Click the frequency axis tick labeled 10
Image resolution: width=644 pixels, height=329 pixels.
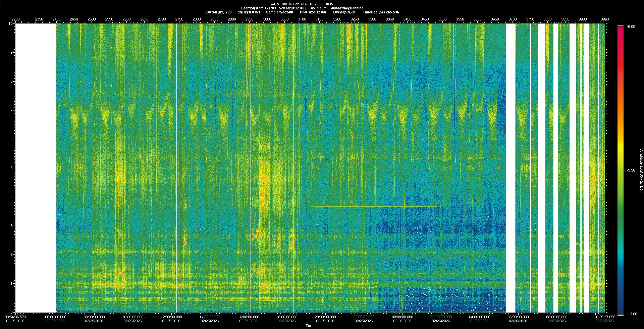(10, 24)
